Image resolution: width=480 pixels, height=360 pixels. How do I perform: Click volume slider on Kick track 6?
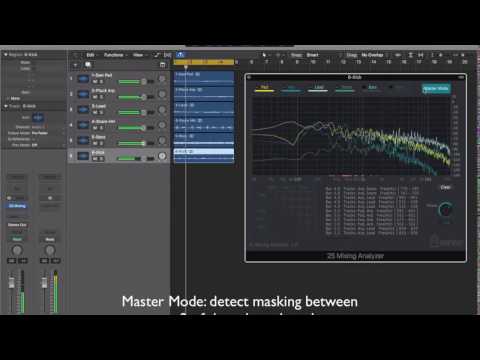tap(132, 158)
